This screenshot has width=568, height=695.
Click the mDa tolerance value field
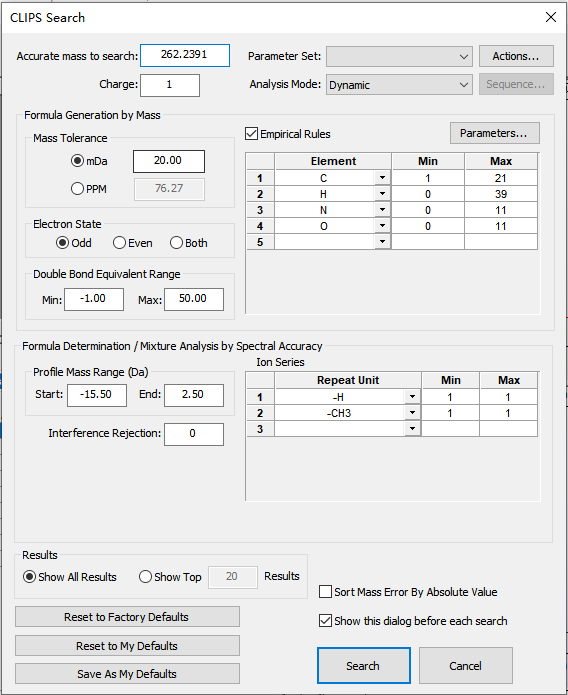click(169, 161)
